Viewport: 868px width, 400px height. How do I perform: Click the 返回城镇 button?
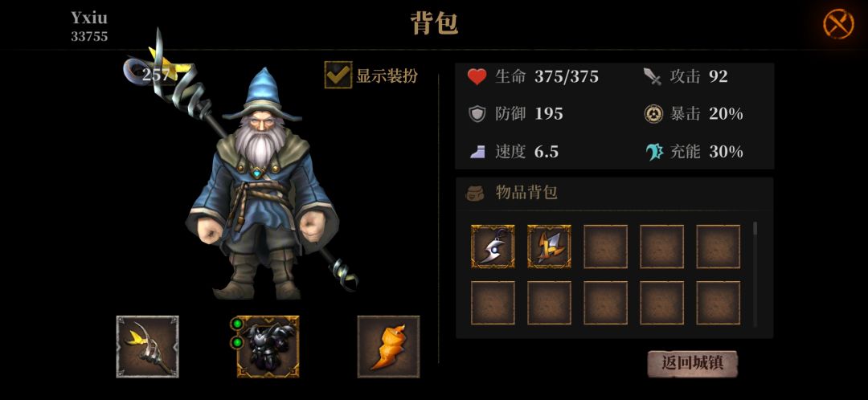click(693, 364)
